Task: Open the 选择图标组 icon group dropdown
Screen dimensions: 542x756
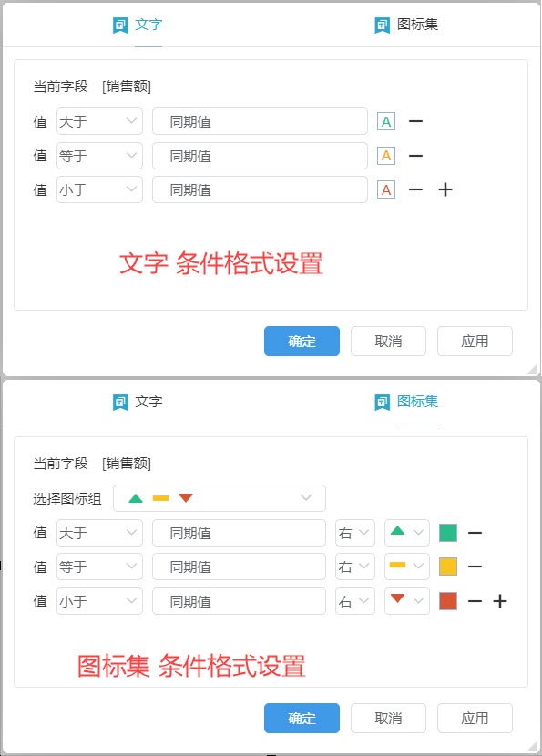Action: tap(220, 498)
